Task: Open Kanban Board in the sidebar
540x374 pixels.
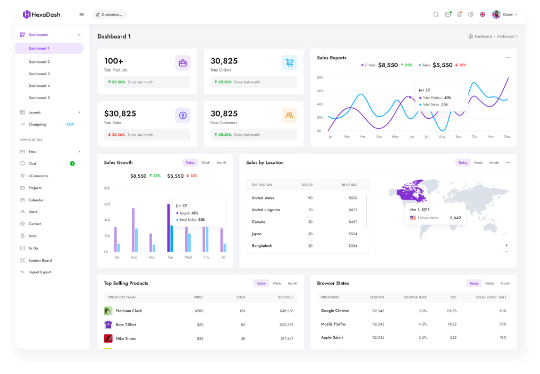Action: 40,260
